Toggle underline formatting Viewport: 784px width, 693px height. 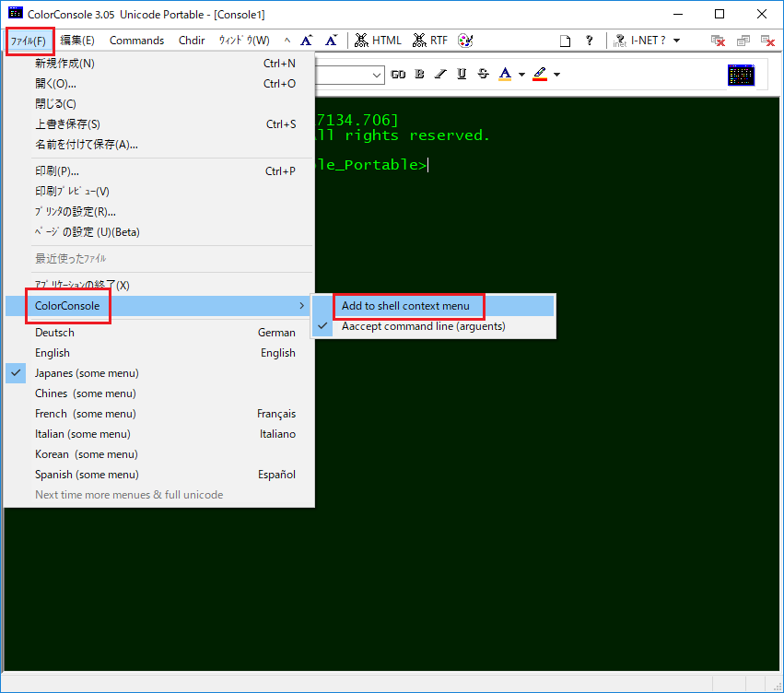coord(462,75)
